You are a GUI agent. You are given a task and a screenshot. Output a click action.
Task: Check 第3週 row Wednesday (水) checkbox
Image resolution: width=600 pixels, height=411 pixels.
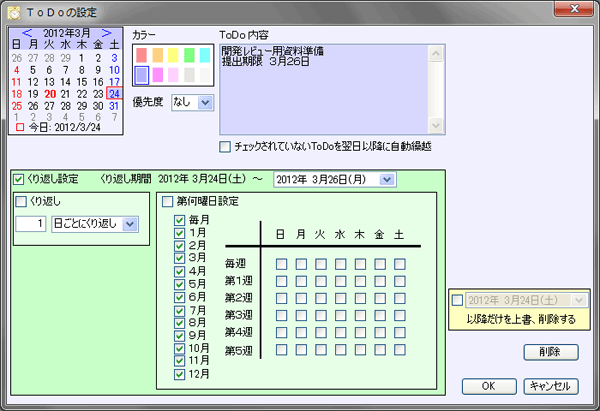[341, 315]
